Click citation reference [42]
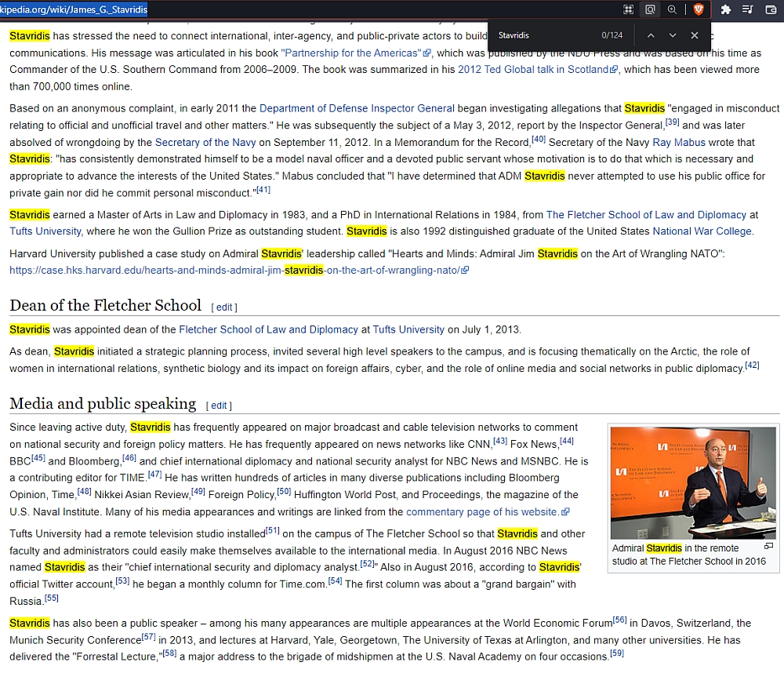This screenshot has height=673, width=784. (x=752, y=366)
